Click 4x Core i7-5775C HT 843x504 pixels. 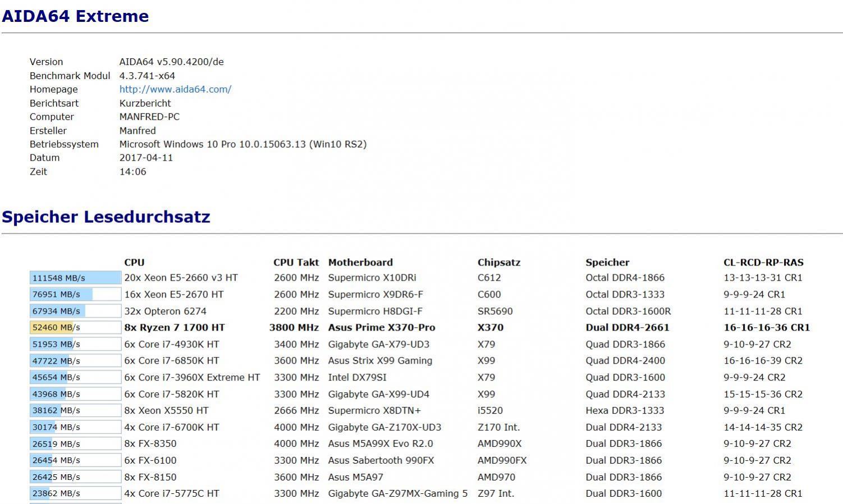171,493
